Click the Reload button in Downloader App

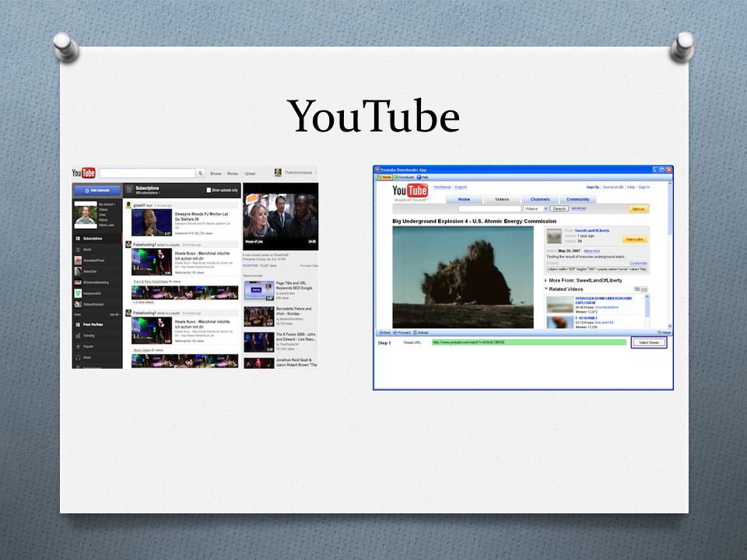[421, 333]
